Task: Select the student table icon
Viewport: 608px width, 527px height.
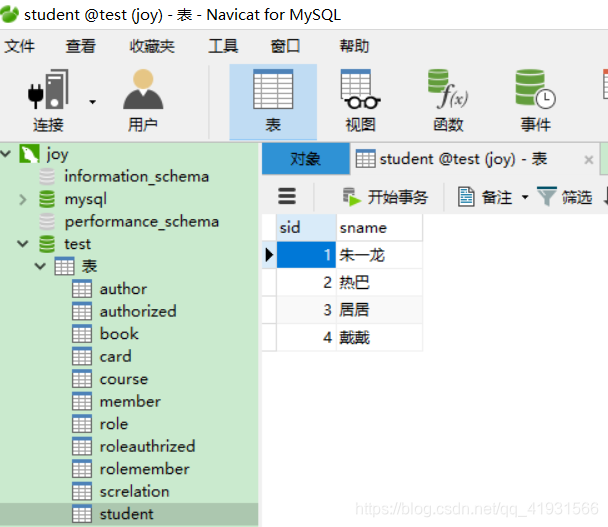Action: (x=82, y=514)
